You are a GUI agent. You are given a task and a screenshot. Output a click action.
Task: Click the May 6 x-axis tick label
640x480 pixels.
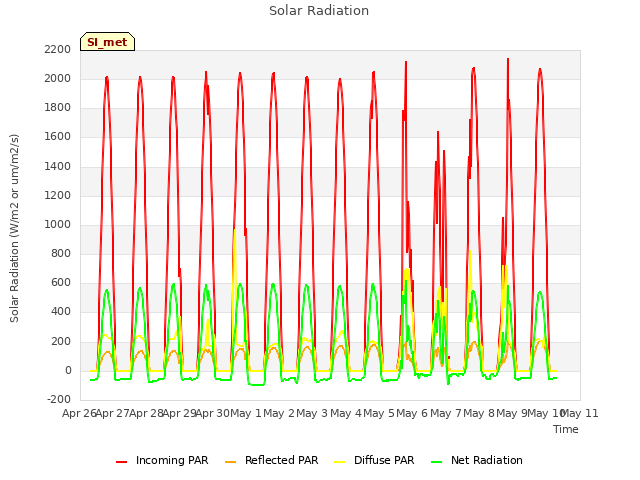coord(413,413)
